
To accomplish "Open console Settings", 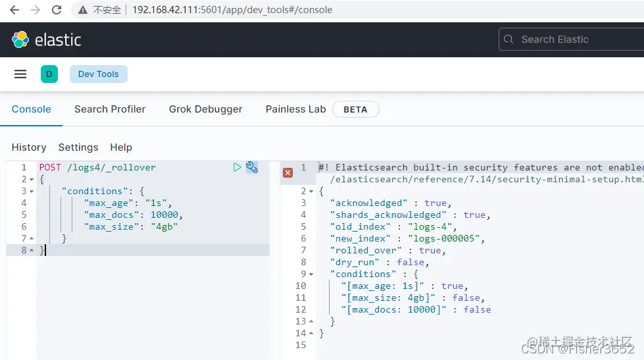I will click(78, 147).
